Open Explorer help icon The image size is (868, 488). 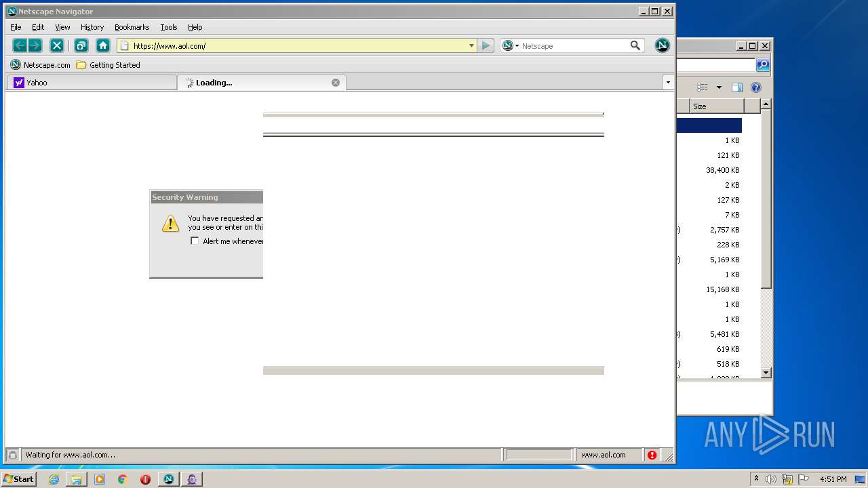756,87
